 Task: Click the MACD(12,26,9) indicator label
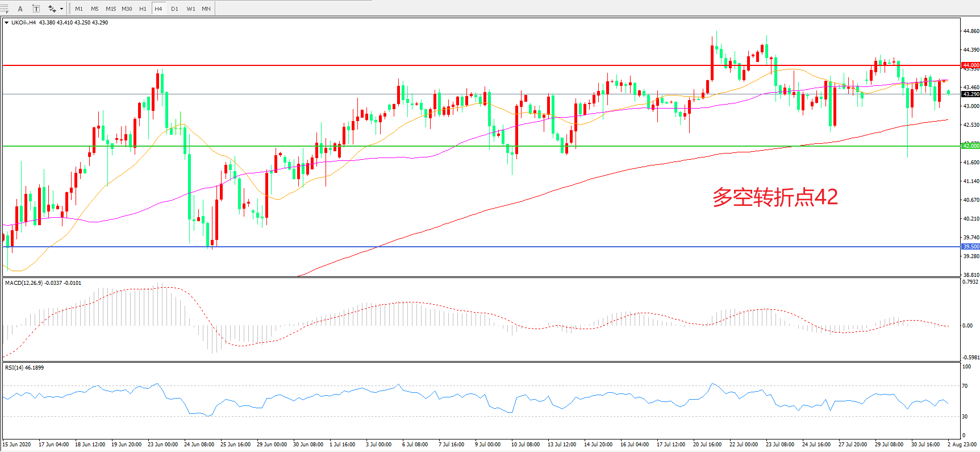[x=24, y=283]
